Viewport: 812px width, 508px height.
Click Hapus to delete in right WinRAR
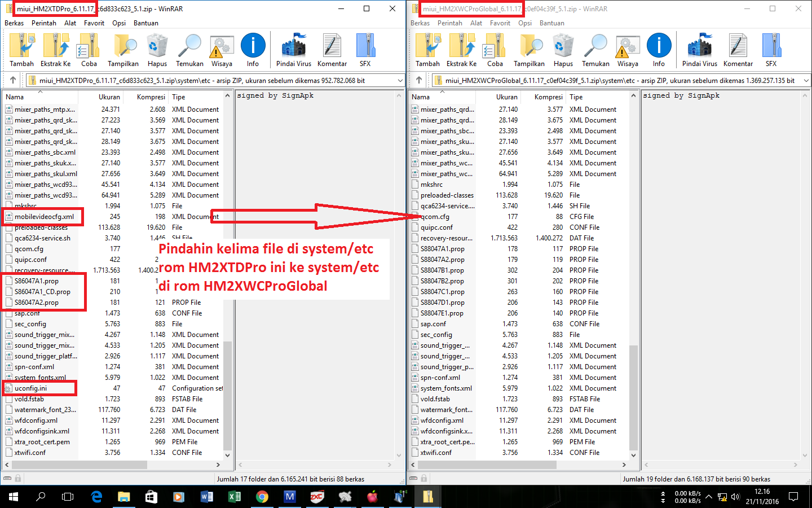(x=563, y=49)
